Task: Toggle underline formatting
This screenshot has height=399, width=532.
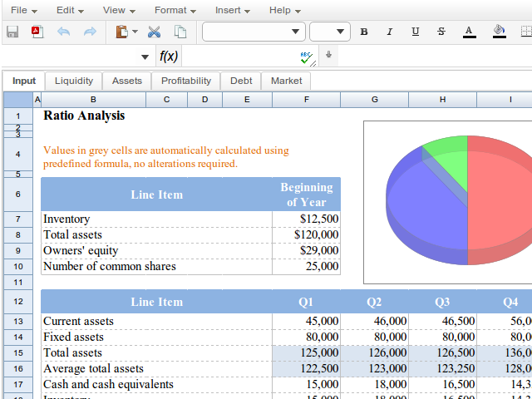Action: coord(415,32)
